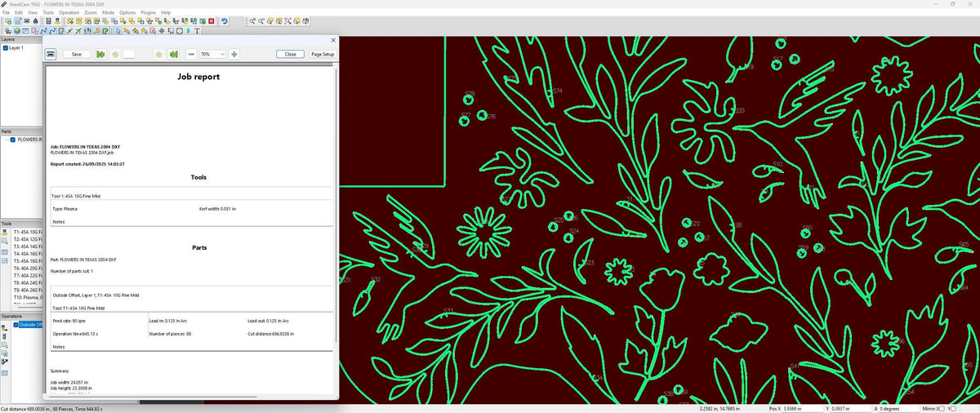Go to previous page of job report
The width and height of the screenshot is (980, 413).
pyautogui.click(x=115, y=54)
